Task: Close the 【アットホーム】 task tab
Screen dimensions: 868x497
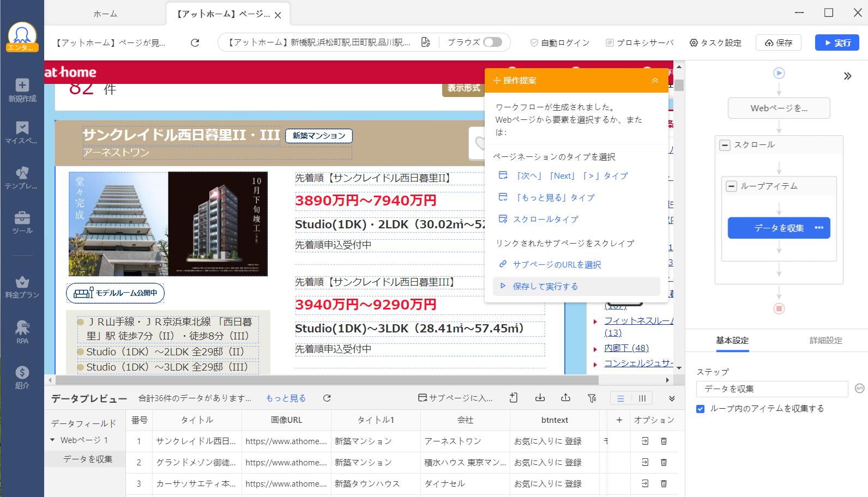Action: pyautogui.click(x=278, y=15)
